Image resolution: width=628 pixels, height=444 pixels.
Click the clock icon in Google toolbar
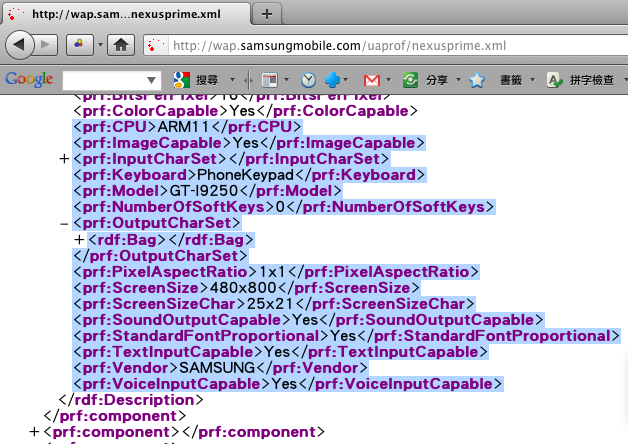pyautogui.click(x=308, y=80)
